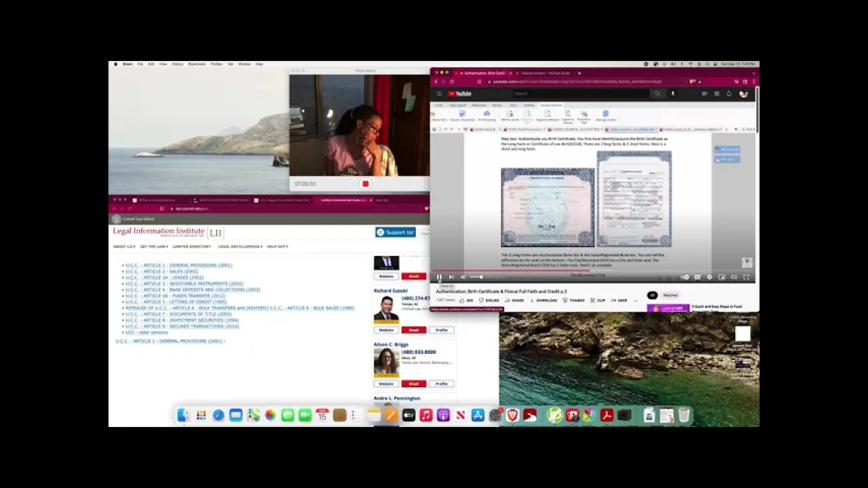This screenshot has height=488, width=868.
Task: Open YouTube account avatar menu
Action: (x=743, y=94)
